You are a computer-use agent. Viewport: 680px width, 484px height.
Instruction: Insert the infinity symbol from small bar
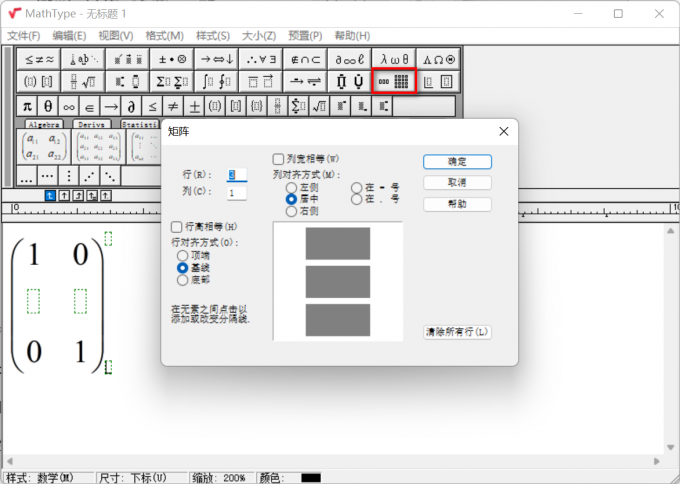(69, 106)
